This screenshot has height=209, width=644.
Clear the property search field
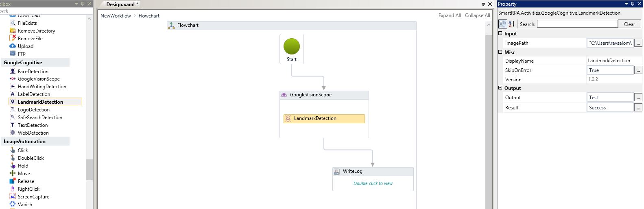[629, 24]
